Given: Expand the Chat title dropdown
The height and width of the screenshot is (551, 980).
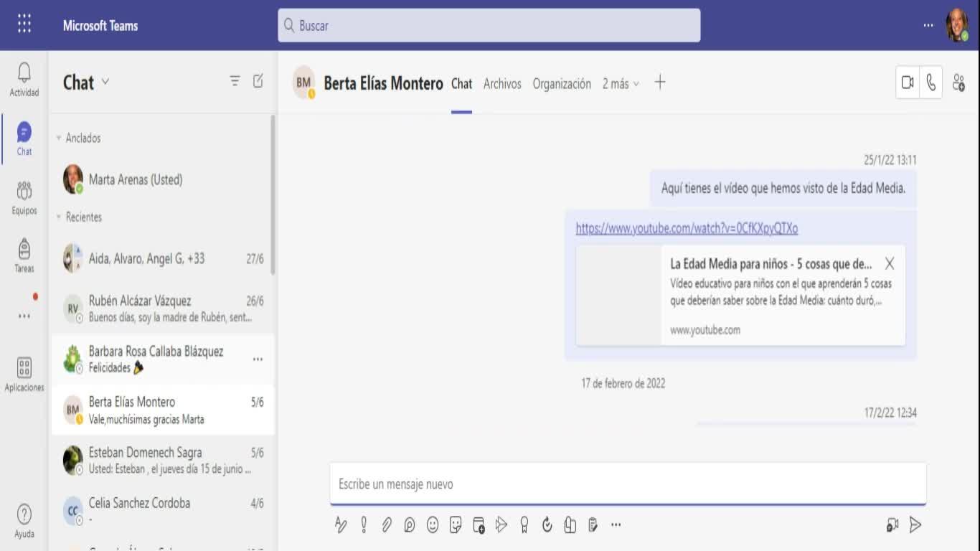Looking at the screenshot, I should pos(105,82).
